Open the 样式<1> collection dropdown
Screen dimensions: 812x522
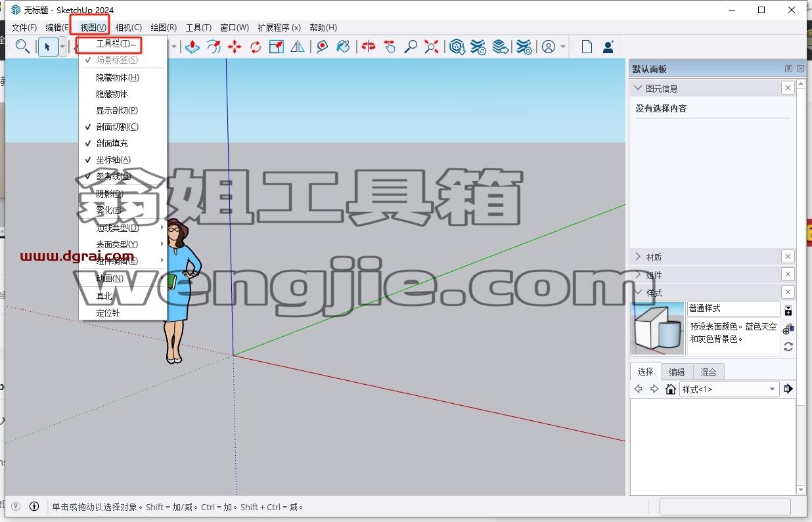point(729,389)
